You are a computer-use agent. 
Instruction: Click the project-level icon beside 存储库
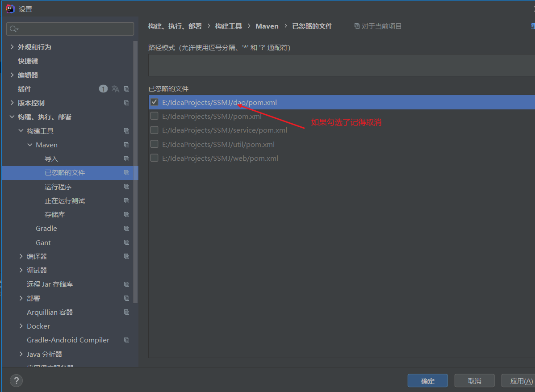[x=126, y=215]
